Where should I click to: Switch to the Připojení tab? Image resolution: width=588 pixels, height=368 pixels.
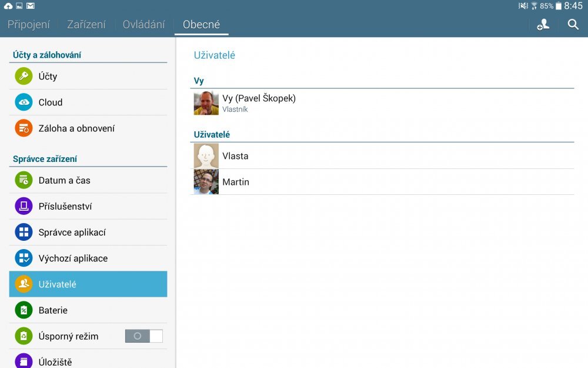[x=29, y=25]
